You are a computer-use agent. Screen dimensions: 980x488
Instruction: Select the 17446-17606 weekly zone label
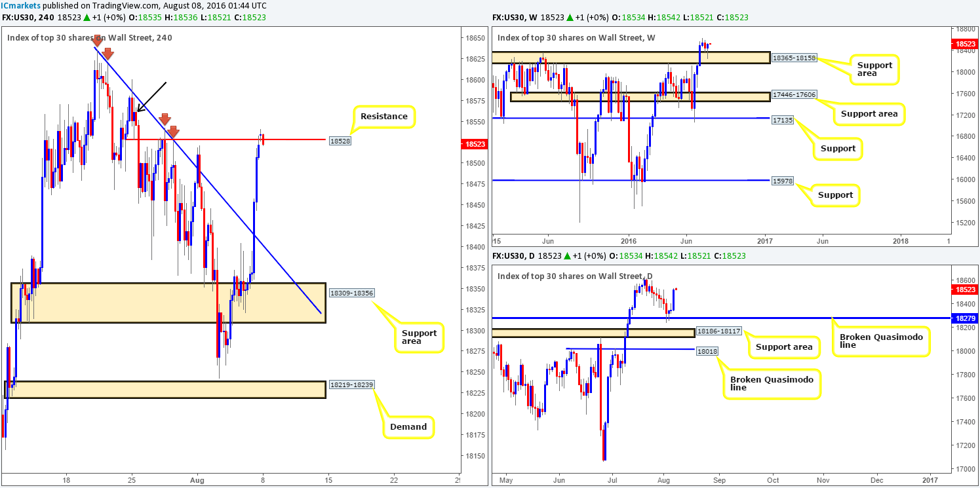tap(794, 96)
